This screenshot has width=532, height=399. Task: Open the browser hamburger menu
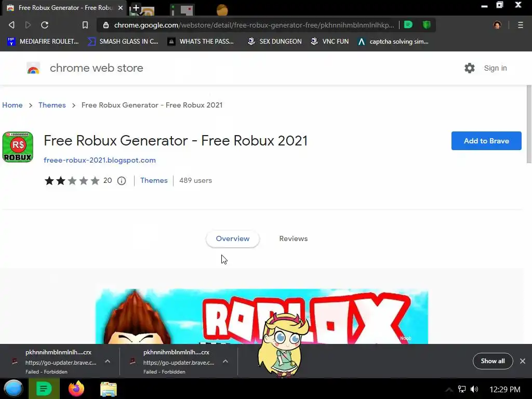pyautogui.click(x=521, y=25)
